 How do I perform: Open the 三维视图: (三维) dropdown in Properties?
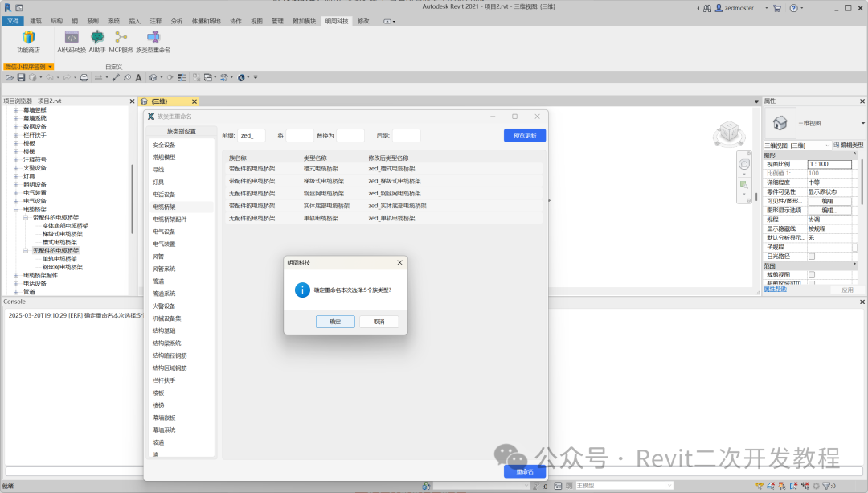pos(797,145)
